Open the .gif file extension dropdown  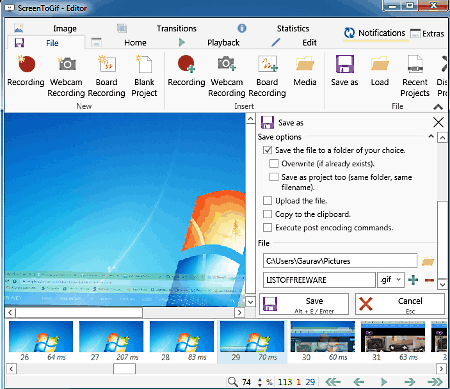(x=391, y=280)
